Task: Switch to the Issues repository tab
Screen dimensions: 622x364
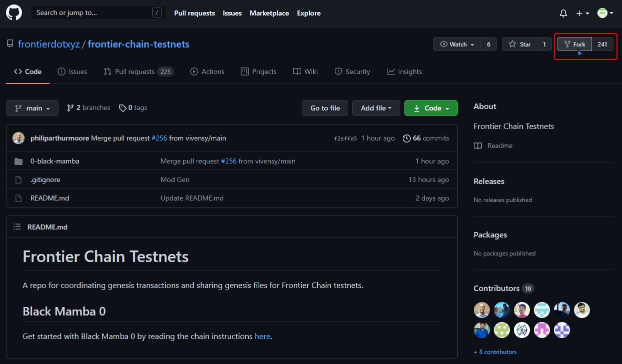Action: [73, 71]
